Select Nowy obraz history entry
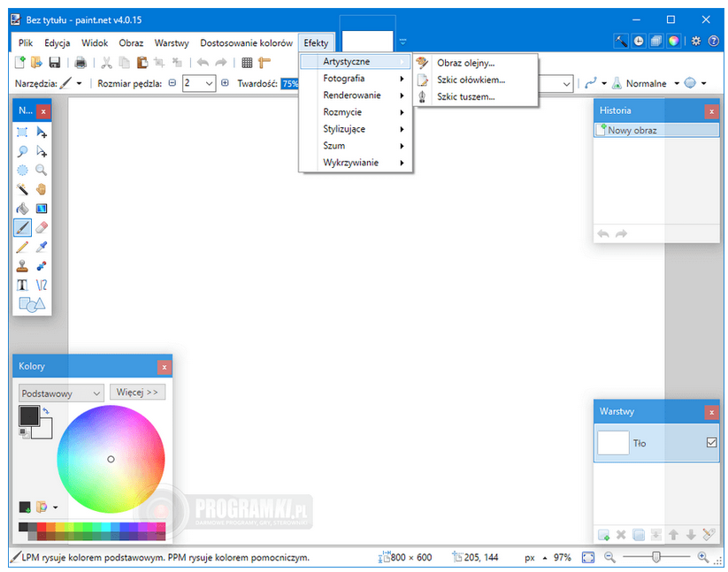The width and height of the screenshot is (728, 572). (656, 130)
